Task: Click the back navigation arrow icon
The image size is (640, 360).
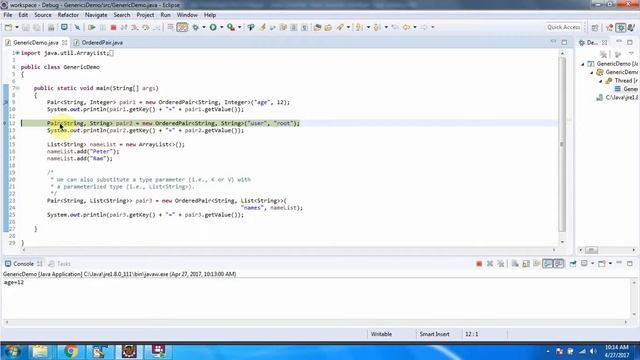Action: tap(406, 27)
